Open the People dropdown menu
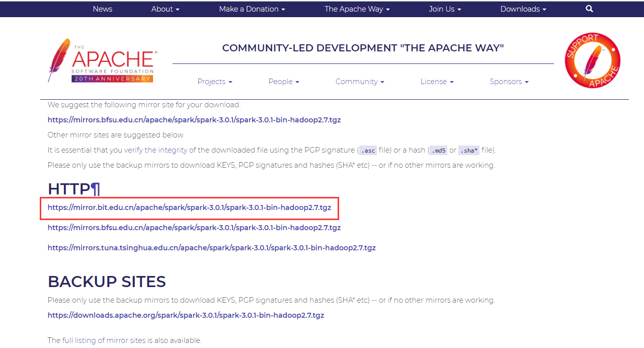 284,82
